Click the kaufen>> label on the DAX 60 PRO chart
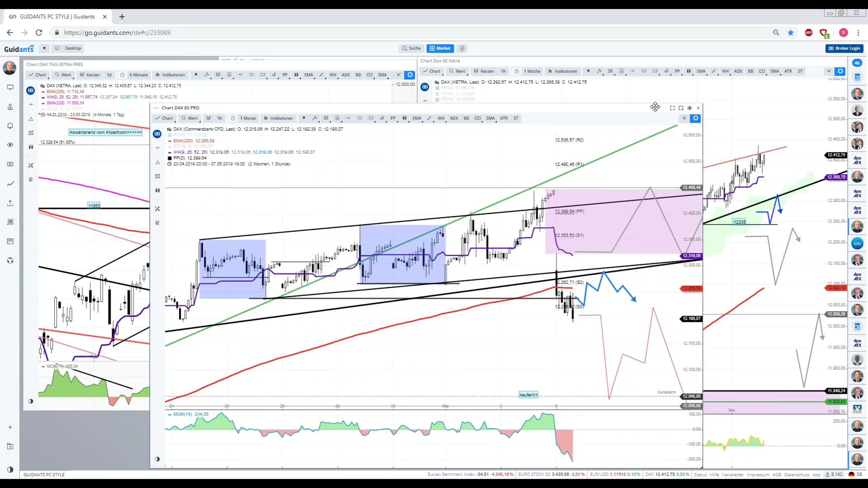 [x=528, y=395]
